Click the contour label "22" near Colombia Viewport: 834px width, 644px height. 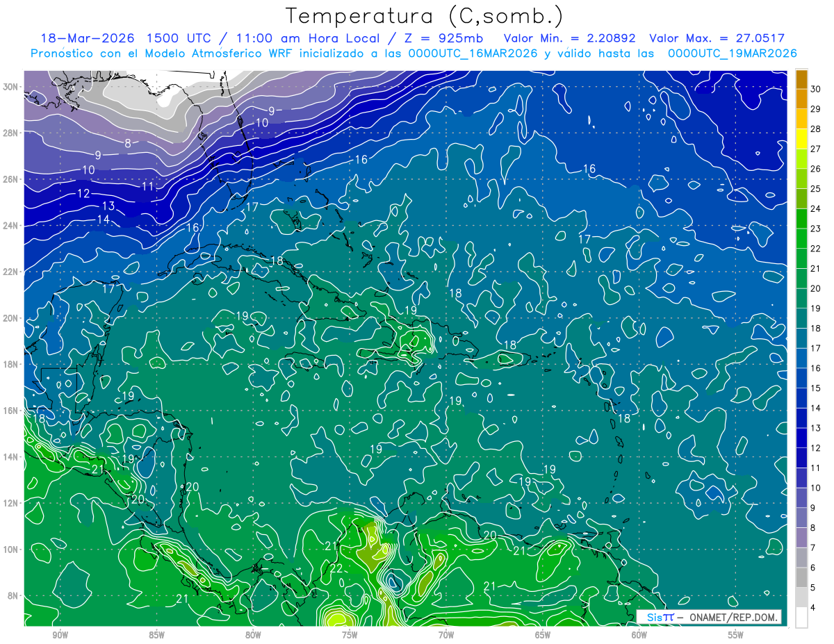336,568
